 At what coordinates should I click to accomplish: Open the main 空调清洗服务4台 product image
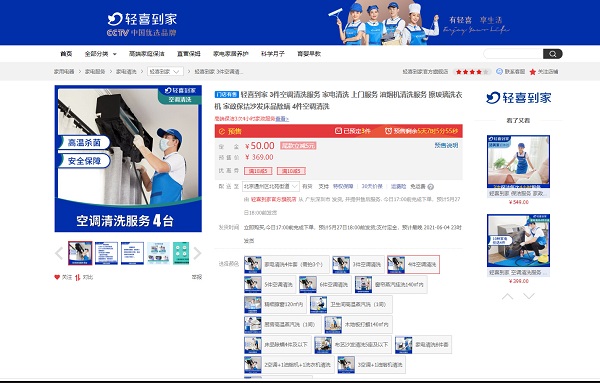point(128,158)
